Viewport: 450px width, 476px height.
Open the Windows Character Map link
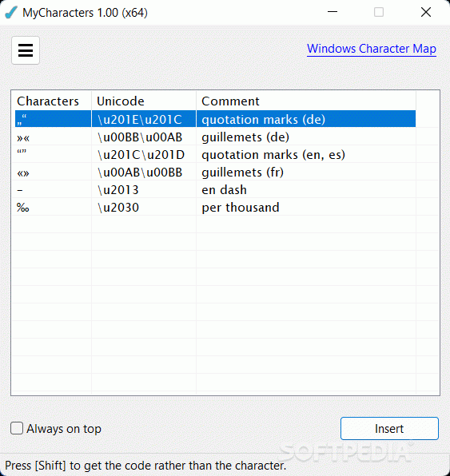tap(372, 49)
